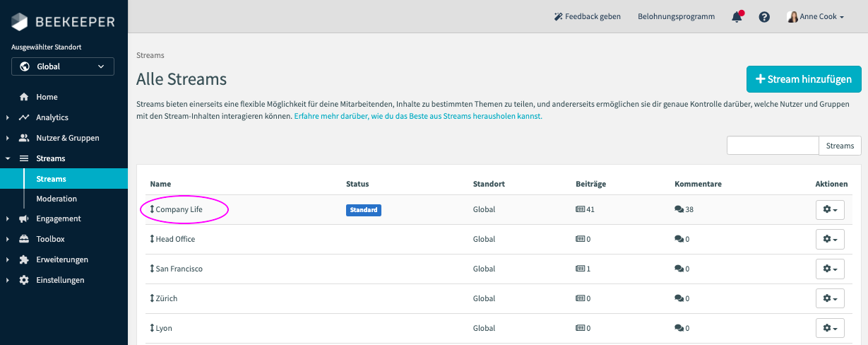Open the Global location dropdown

pos(62,66)
